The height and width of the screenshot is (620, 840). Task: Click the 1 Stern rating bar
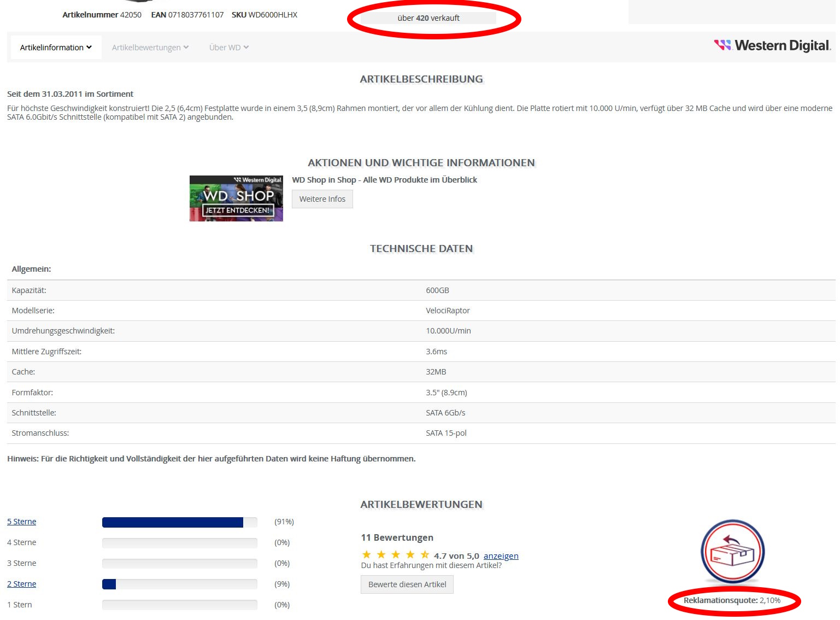(x=180, y=605)
